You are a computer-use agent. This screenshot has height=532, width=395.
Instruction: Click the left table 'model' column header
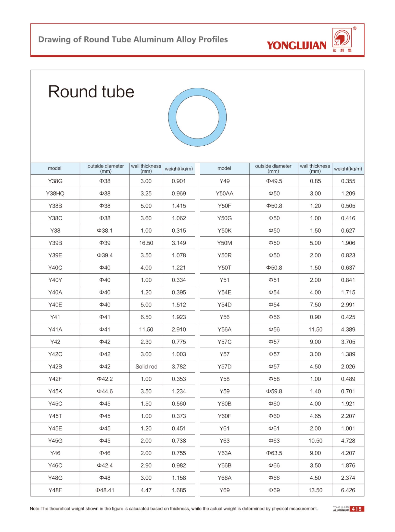click(55, 168)
